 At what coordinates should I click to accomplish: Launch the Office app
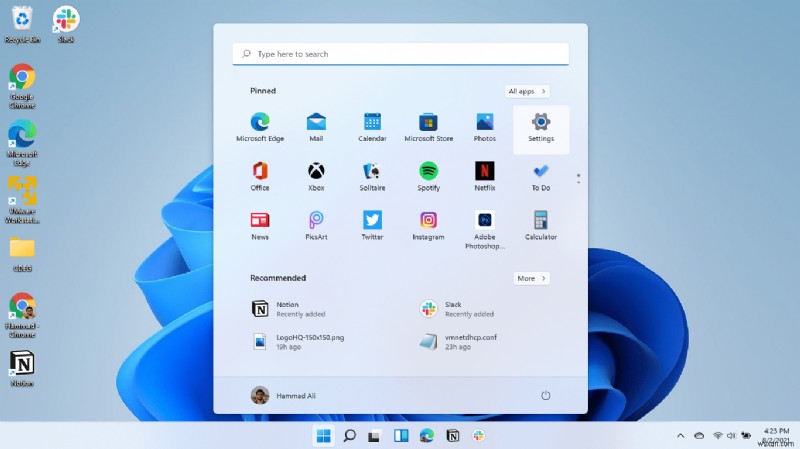pos(260,177)
